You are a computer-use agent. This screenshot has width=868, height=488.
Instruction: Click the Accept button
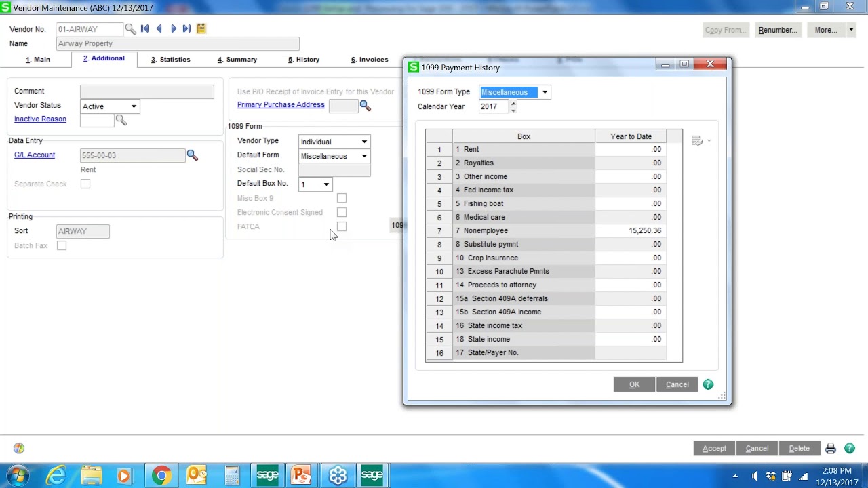pyautogui.click(x=714, y=448)
